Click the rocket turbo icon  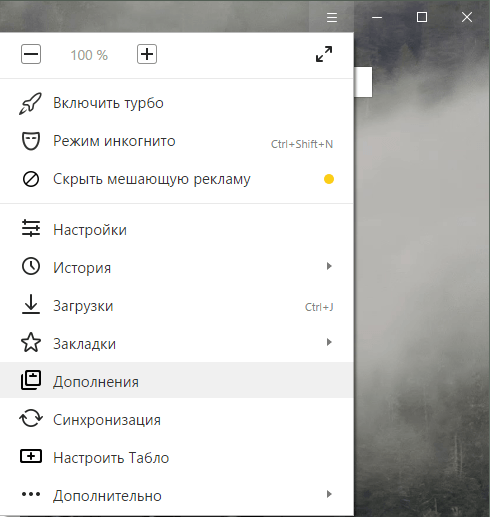pos(30,104)
